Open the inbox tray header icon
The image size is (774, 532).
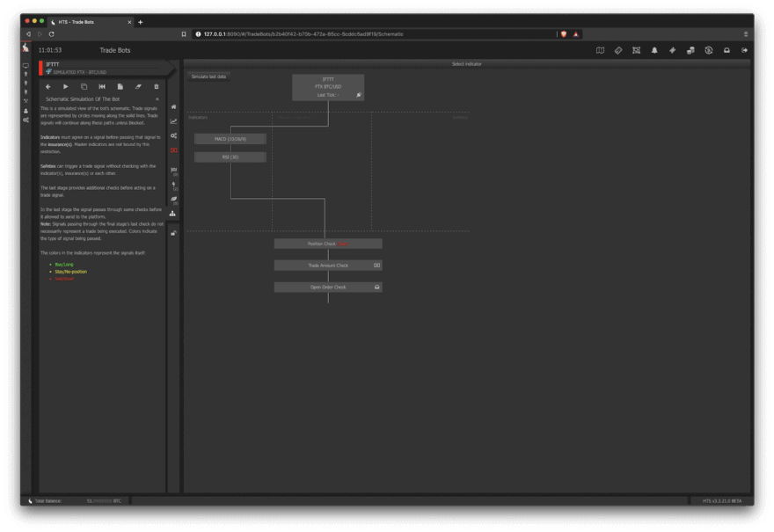coord(727,50)
